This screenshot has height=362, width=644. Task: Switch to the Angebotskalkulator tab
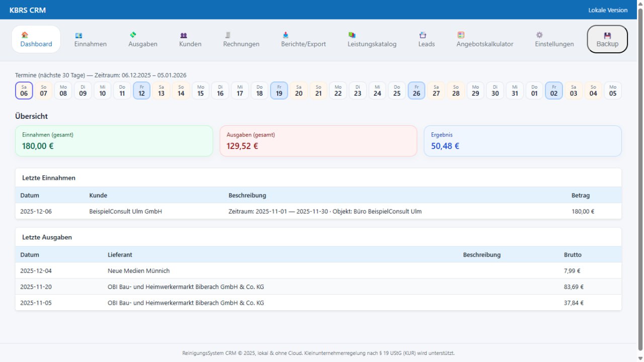485,39
